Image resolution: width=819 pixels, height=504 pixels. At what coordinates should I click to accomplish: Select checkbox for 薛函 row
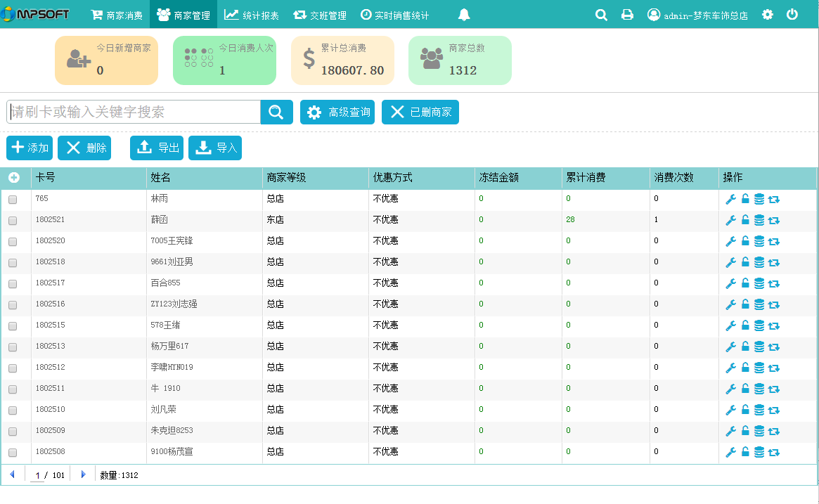coord(13,221)
